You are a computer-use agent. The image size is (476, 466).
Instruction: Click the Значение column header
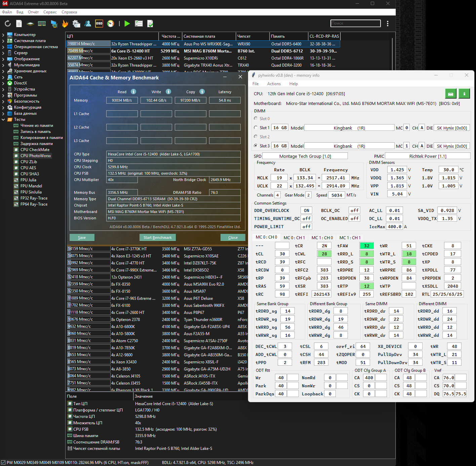pos(144,396)
